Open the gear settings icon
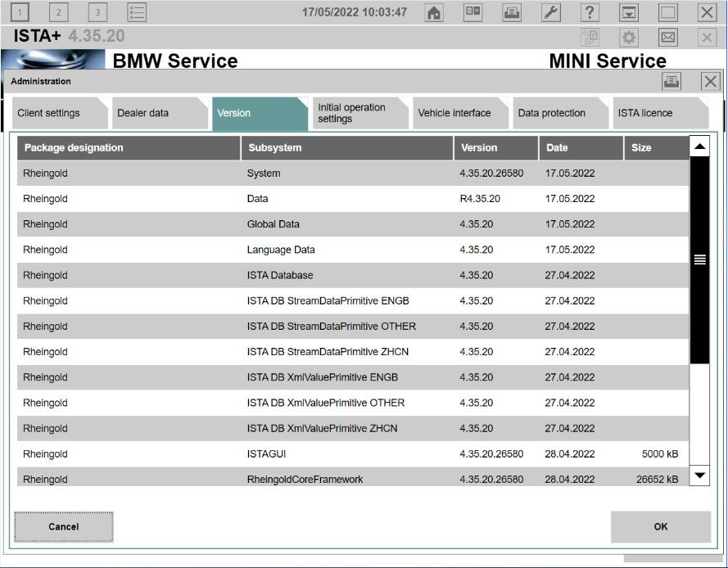This screenshot has height=568, width=728. pyautogui.click(x=629, y=37)
